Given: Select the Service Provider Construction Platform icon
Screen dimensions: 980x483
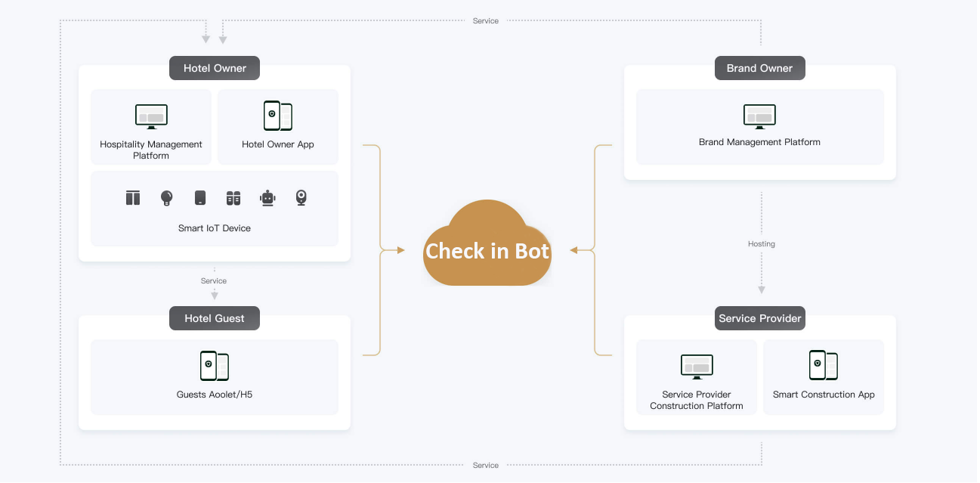Looking at the screenshot, I should tap(696, 366).
